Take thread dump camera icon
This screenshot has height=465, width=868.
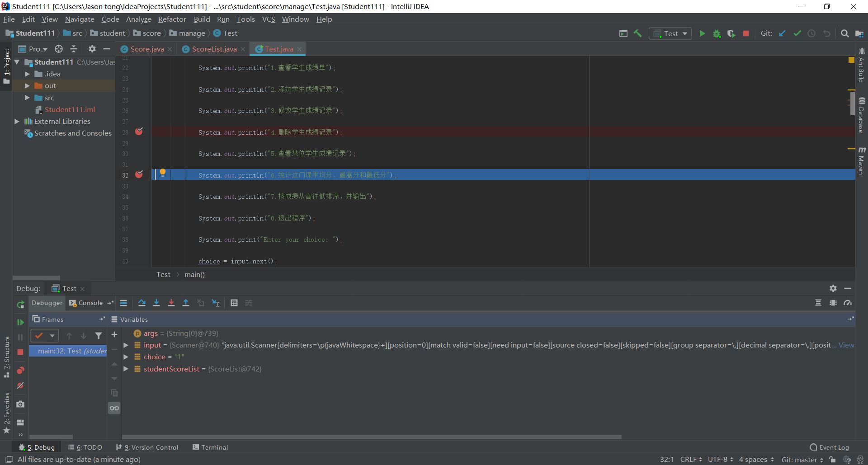point(20,404)
